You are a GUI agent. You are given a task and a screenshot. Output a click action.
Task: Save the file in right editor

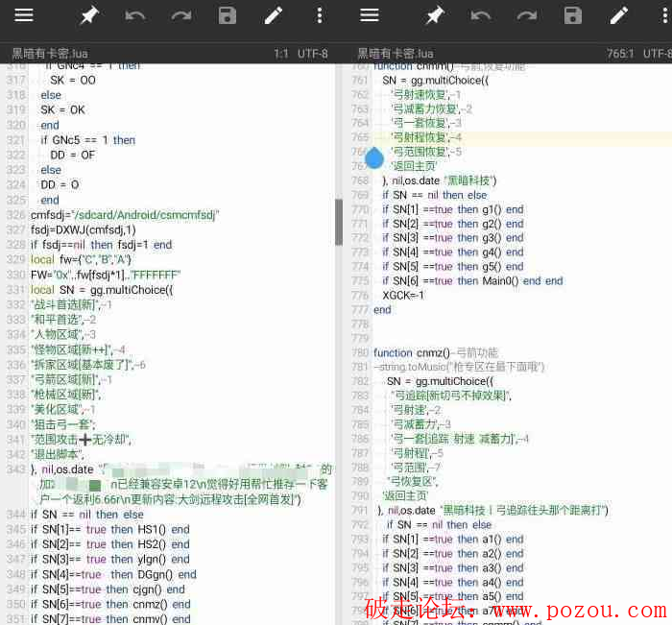coord(572,16)
